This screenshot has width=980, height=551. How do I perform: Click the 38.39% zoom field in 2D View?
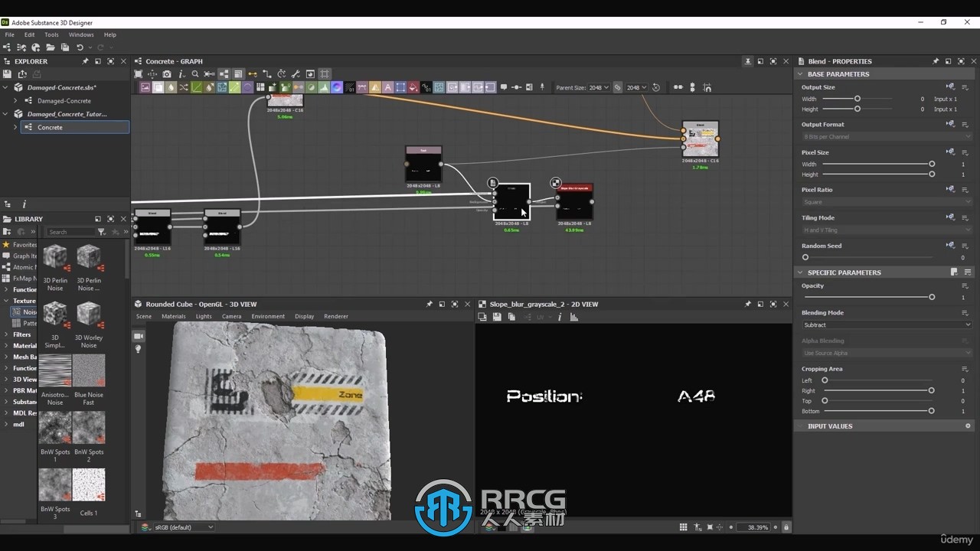tap(753, 527)
